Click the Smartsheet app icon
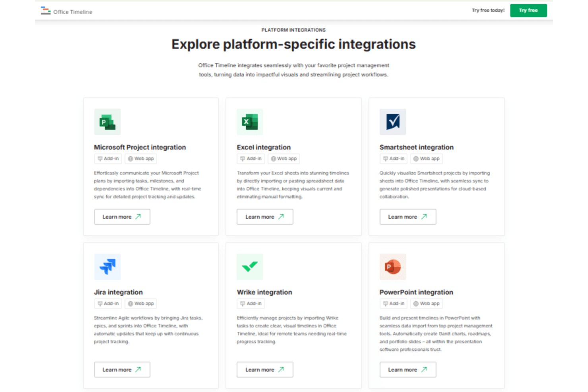588x392 pixels. pyautogui.click(x=393, y=122)
